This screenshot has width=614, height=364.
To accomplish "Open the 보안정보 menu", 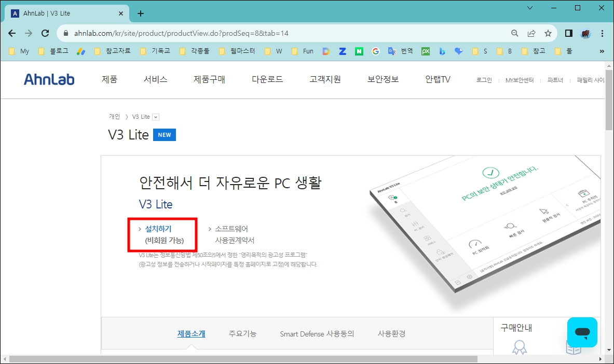I will click(383, 79).
